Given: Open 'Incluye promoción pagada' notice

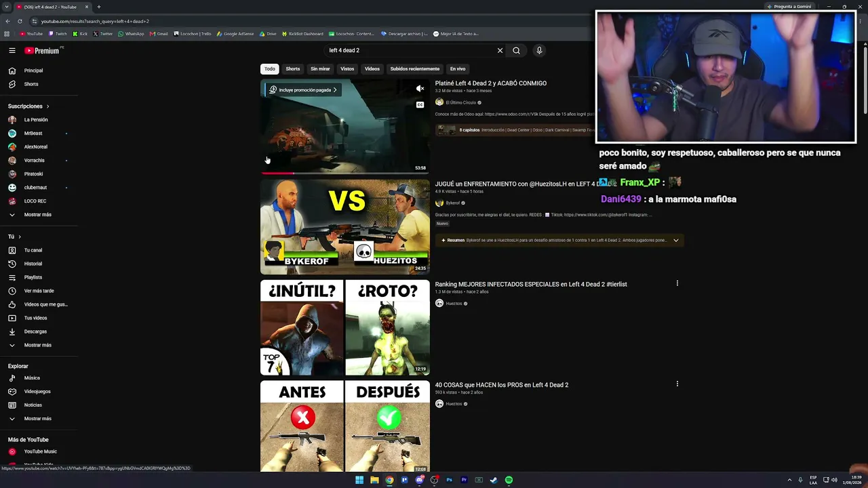Looking at the screenshot, I should coord(303,89).
